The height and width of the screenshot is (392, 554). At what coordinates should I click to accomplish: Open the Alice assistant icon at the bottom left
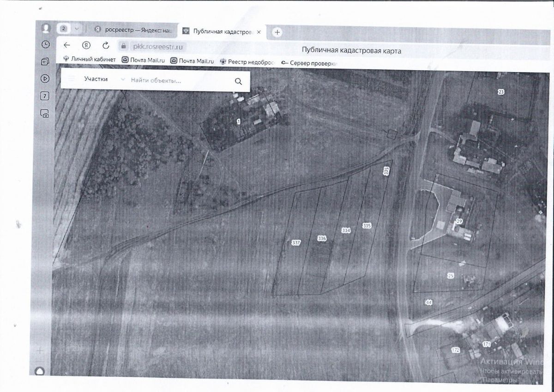pyautogui.click(x=40, y=372)
